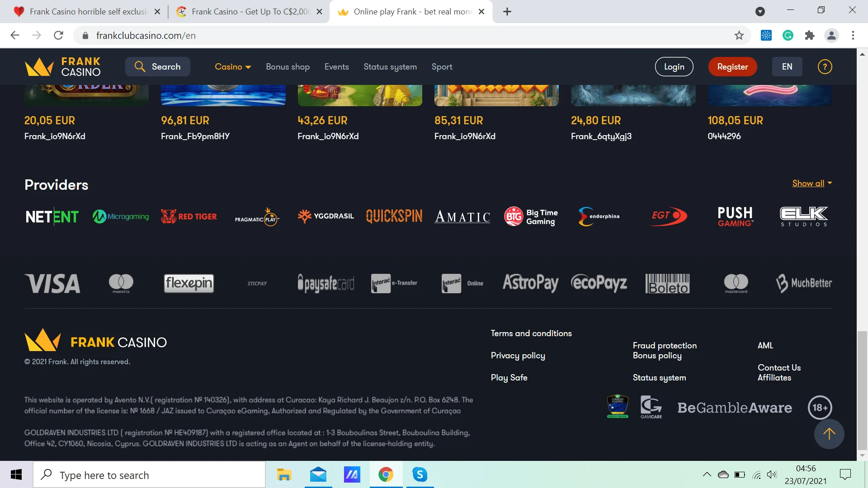Image resolution: width=868 pixels, height=488 pixels.
Task: Open the Events menu item
Action: (336, 67)
